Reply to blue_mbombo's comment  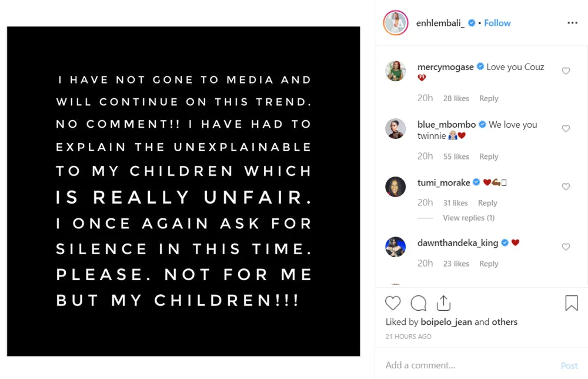click(489, 157)
